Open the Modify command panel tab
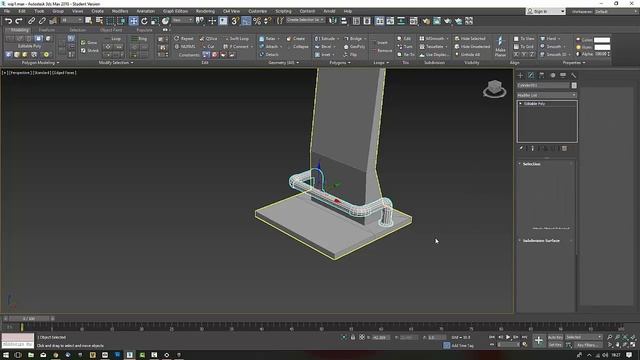 tap(531, 76)
